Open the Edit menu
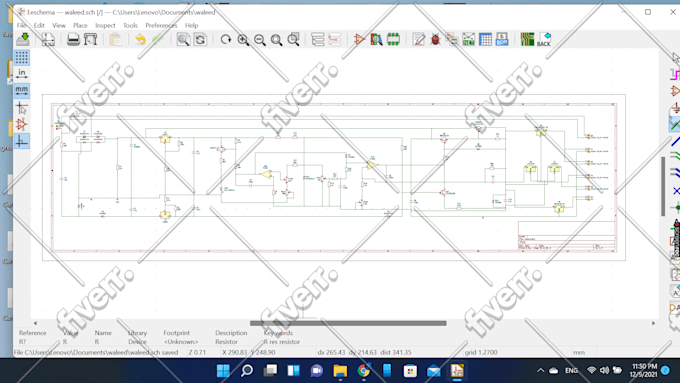 39,26
